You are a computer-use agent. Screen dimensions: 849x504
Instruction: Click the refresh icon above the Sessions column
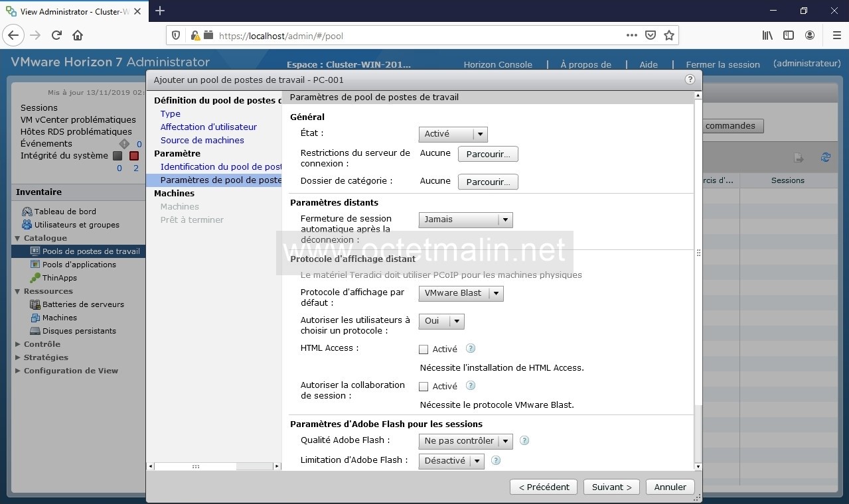pos(826,157)
